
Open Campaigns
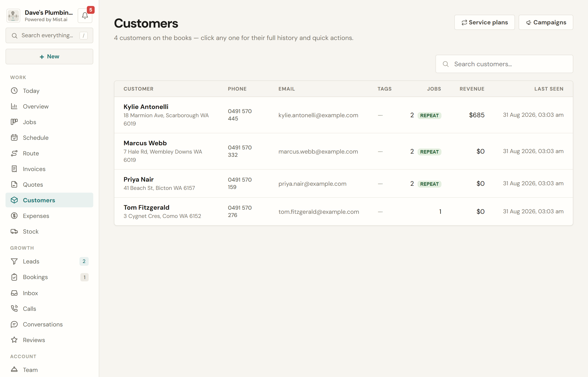(x=546, y=22)
